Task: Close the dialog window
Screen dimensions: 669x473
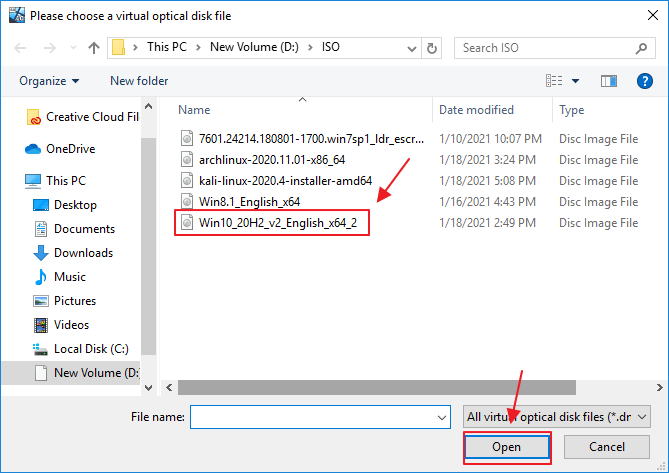Action: click(x=652, y=15)
